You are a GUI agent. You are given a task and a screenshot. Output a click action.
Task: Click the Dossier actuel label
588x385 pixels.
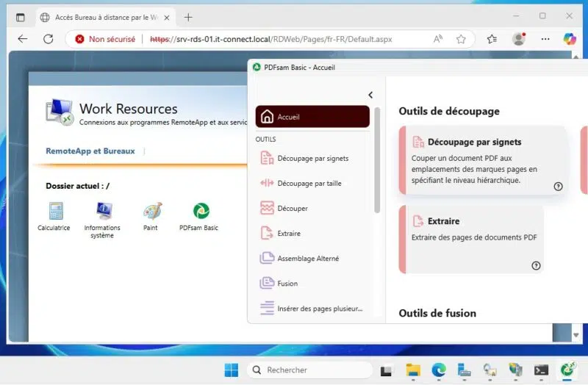click(78, 186)
